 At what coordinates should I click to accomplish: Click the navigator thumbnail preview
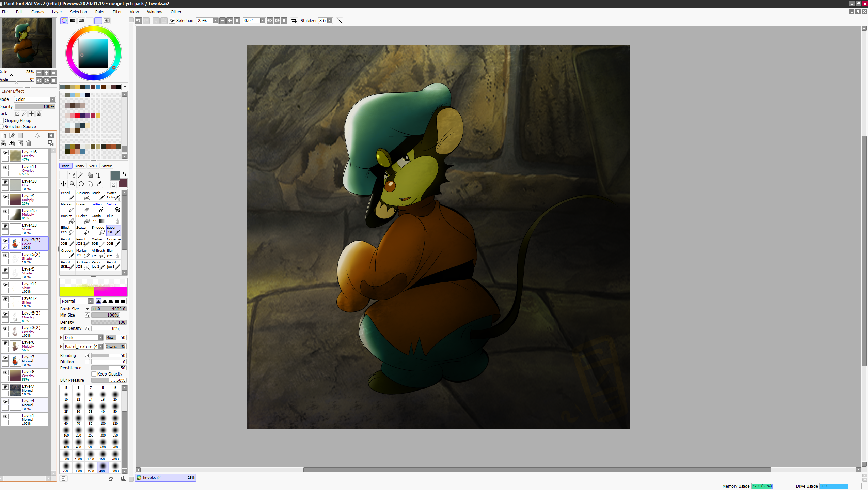[27, 43]
